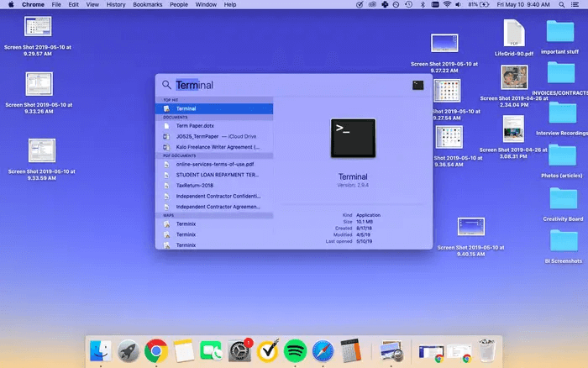Open System Preferences gear in dock
The width and height of the screenshot is (588, 368).
pyautogui.click(x=240, y=350)
